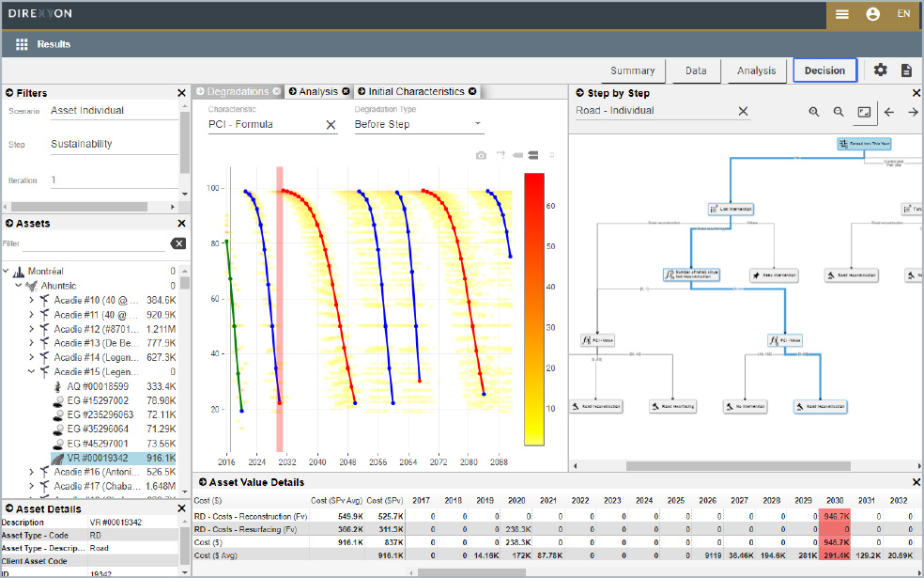This screenshot has width=924, height=578.
Task: Click the pink 2030 highlight band in chart
Action: (x=280, y=309)
